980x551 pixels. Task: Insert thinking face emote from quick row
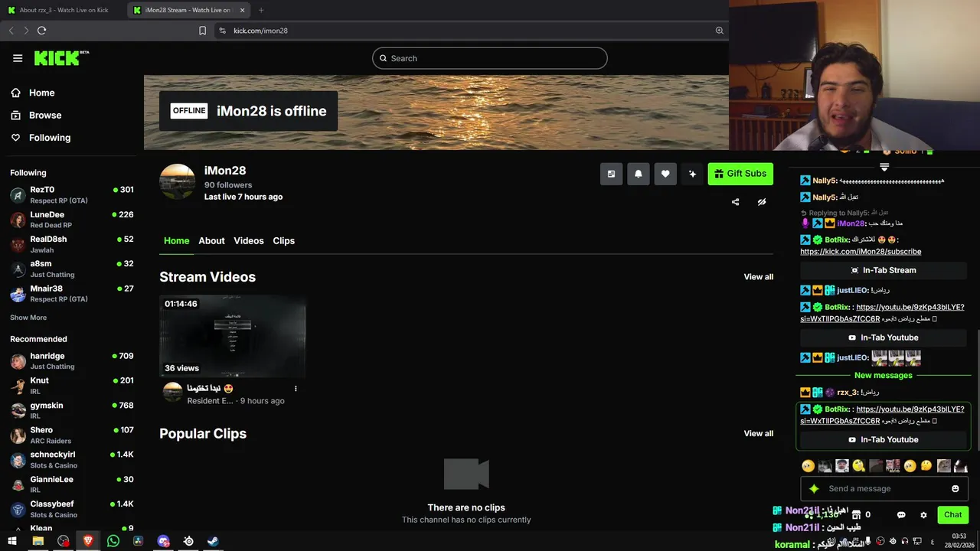tap(926, 465)
